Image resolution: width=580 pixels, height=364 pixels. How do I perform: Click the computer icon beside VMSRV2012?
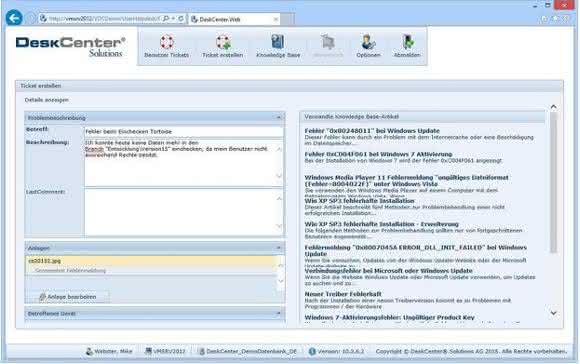(148, 351)
